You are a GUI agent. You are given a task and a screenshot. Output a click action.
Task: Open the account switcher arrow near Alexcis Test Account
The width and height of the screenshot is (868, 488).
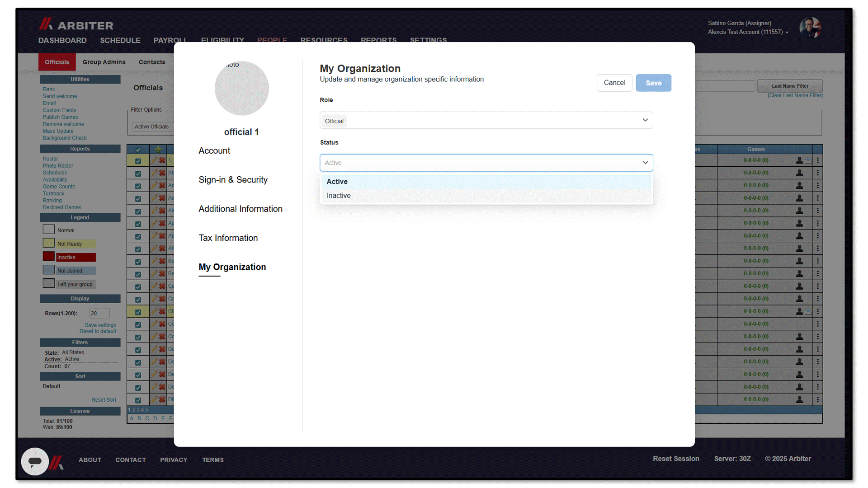(787, 33)
